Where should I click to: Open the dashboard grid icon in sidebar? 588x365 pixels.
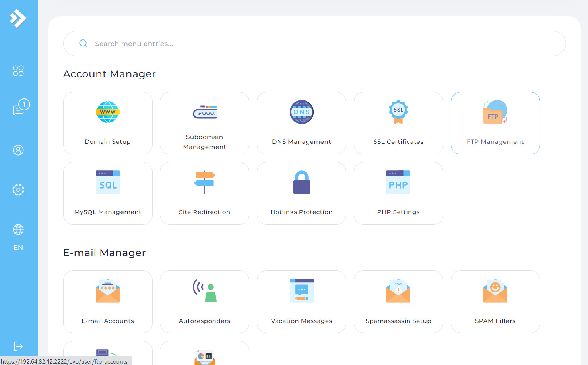(18, 71)
